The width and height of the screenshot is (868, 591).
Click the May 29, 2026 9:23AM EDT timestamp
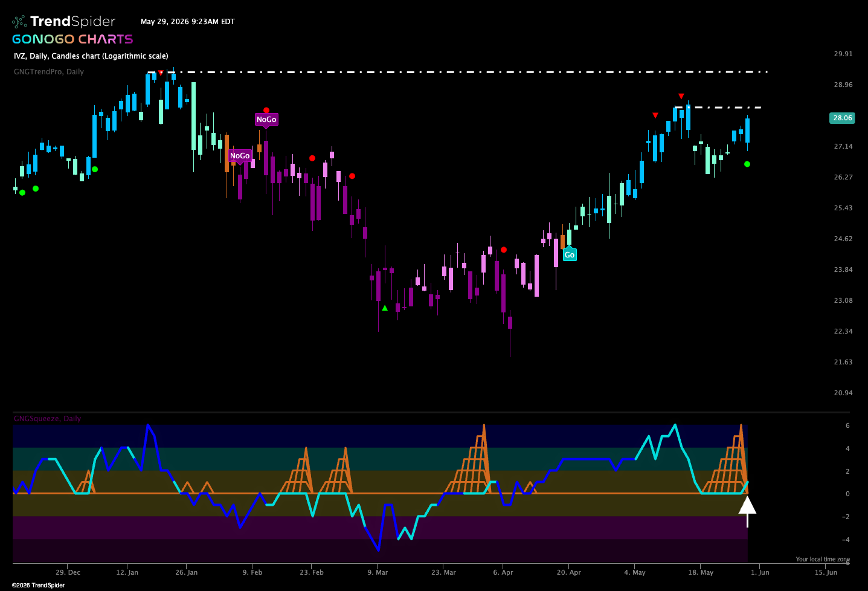pyautogui.click(x=188, y=22)
